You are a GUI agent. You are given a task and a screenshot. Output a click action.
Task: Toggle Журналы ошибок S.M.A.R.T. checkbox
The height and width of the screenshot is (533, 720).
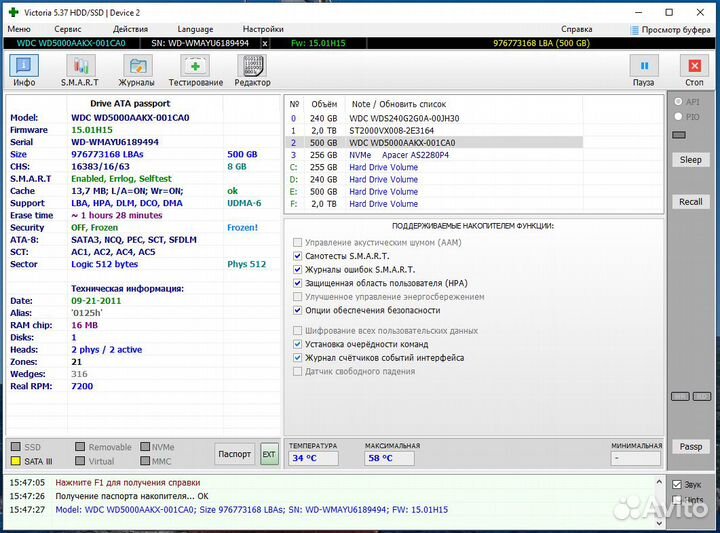pyautogui.click(x=298, y=269)
